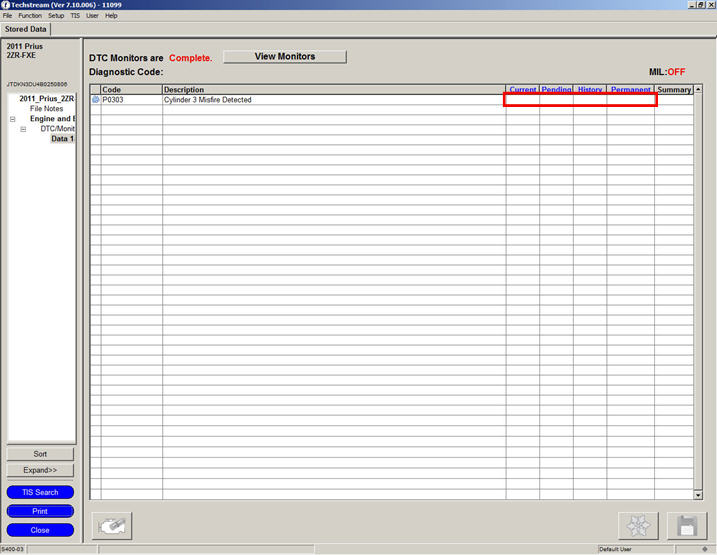
Task: Click the scrollbar down arrow of table
Action: click(698, 494)
